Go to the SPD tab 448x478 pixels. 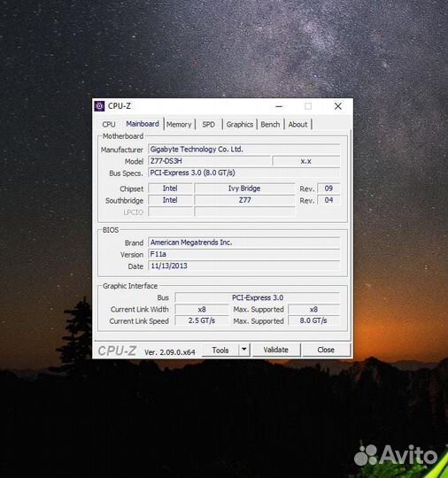pos(209,125)
